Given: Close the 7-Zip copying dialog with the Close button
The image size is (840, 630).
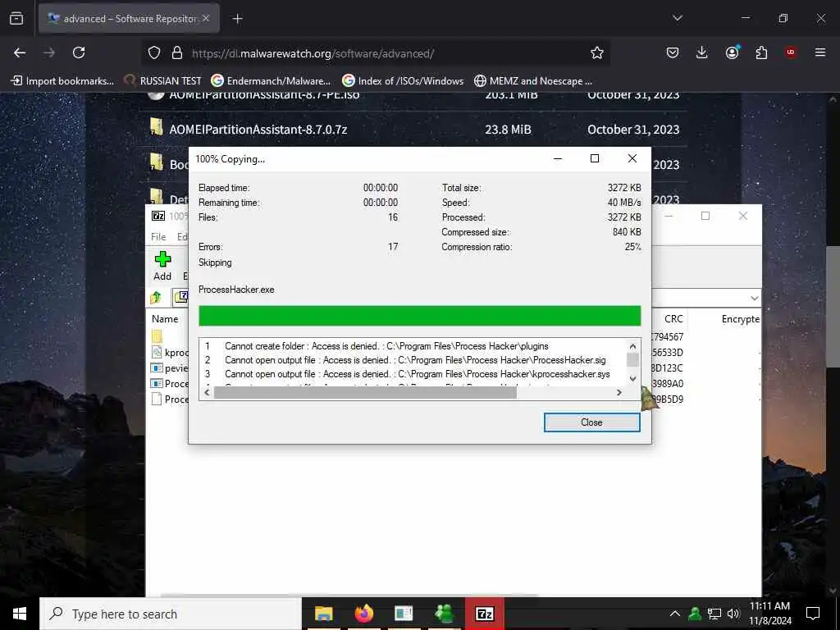Looking at the screenshot, I should tap(591, 422).
